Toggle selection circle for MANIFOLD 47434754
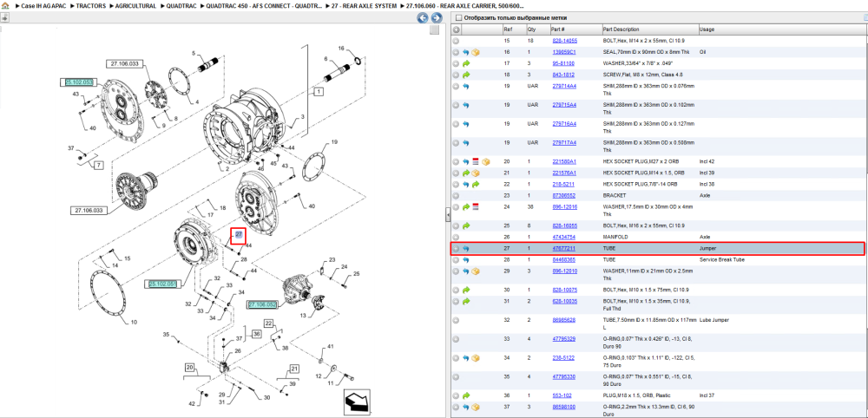The image size is (868, 418). 456,237
